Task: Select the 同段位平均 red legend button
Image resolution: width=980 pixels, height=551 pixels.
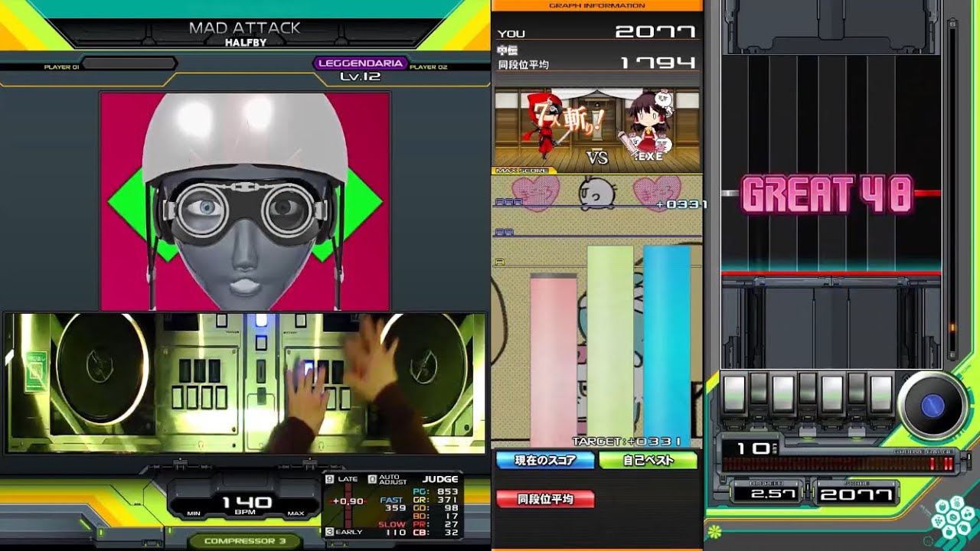Action: coord(545,499)
